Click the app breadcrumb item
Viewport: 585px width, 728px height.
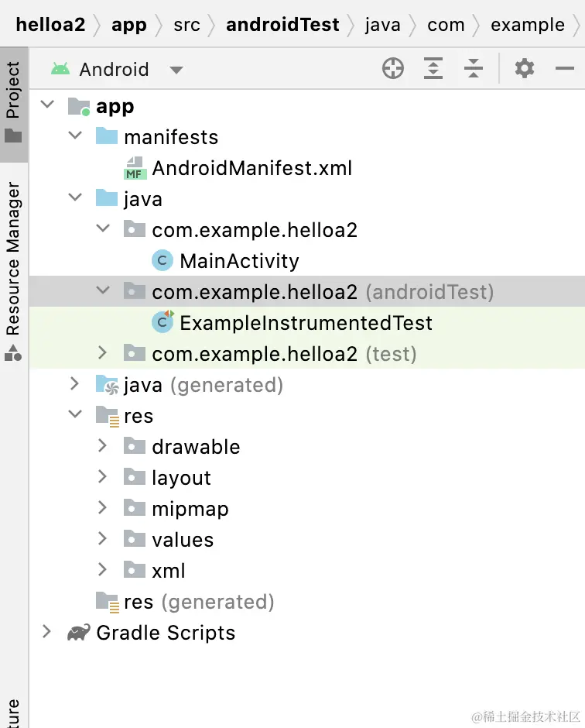pos(129,25)
